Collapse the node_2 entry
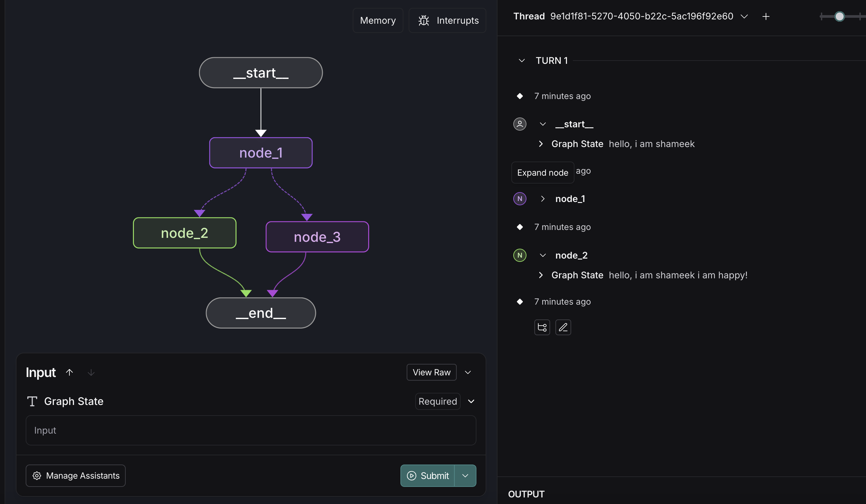Viewport: 866px width, 504px height. click(x=543, y=255)
